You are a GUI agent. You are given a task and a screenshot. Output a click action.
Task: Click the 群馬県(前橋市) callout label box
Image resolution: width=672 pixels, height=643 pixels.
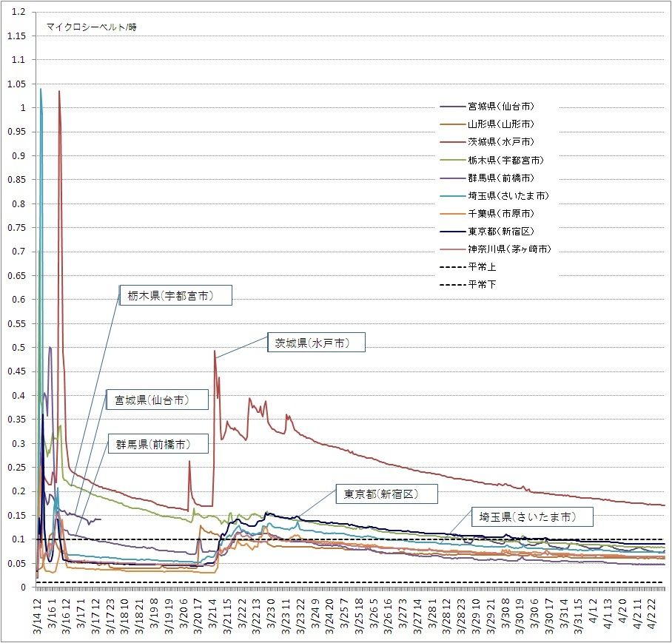coord(158,444)
